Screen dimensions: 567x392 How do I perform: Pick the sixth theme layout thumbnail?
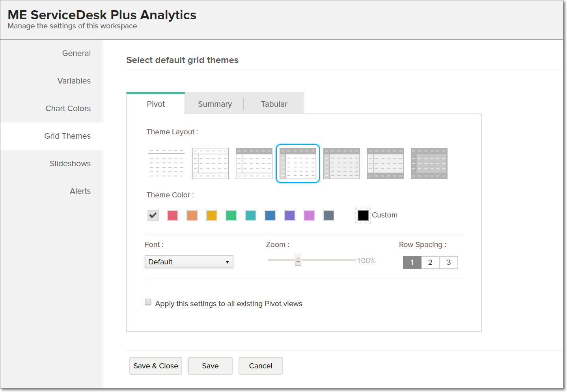tap(385, 163)
